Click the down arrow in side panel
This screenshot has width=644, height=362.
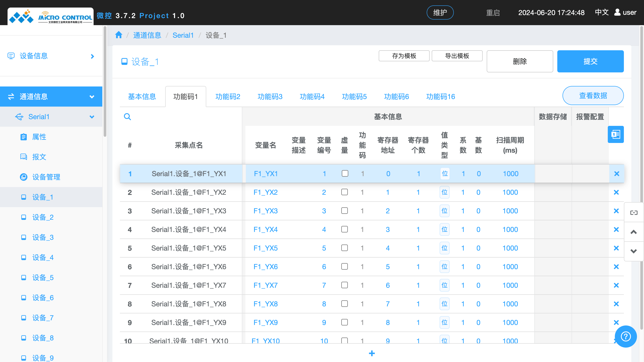click(x=633, y=251)
